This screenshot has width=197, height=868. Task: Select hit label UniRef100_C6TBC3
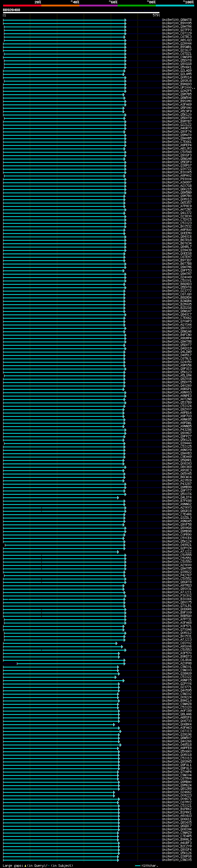(x=177, y=37)
